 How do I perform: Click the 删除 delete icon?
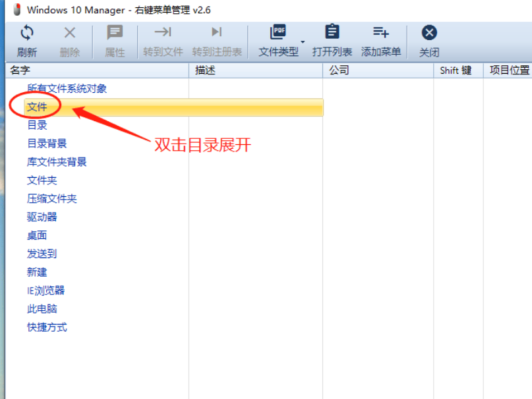point(69,32)
